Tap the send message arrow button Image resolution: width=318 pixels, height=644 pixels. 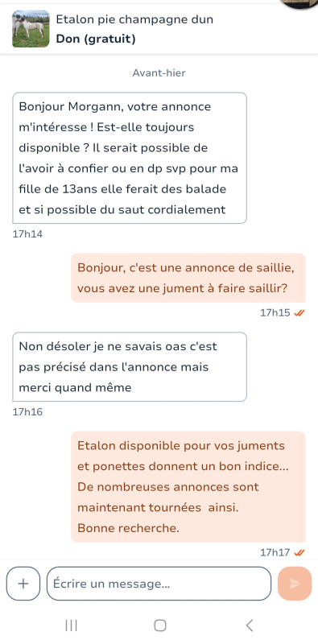click(x=295, y=583)
